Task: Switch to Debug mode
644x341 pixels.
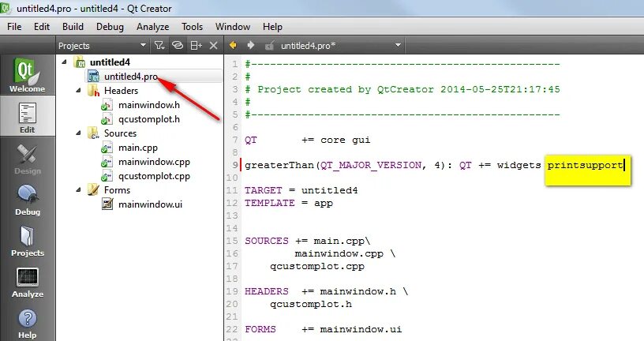Action: click(x=28, y=199)
